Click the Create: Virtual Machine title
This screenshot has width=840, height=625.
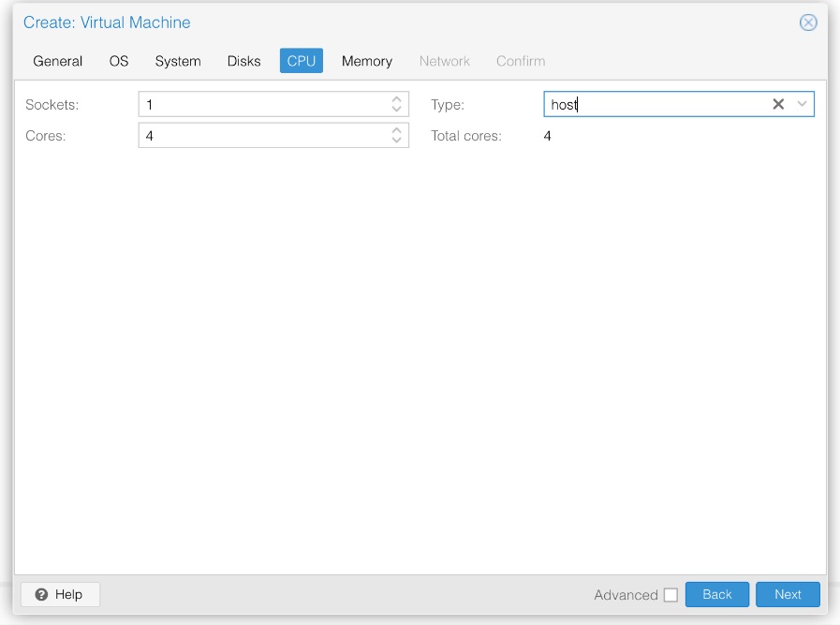[x=107, y=22]
